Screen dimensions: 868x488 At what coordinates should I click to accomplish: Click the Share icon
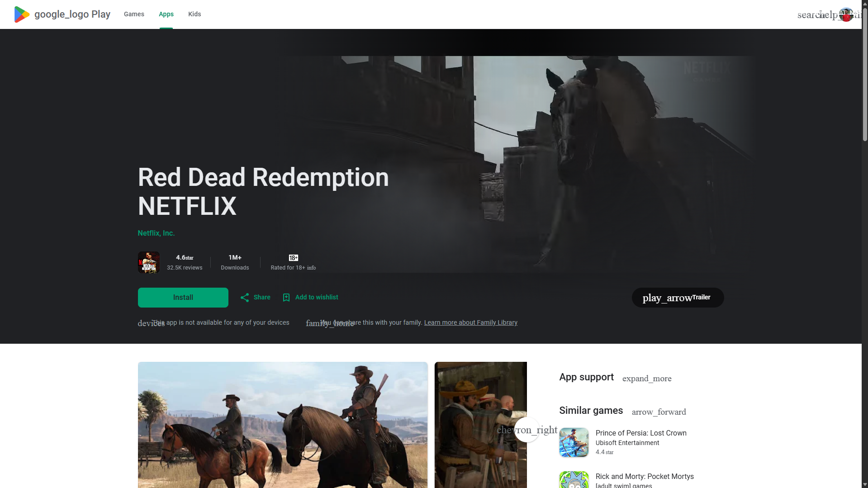coord(245,297)
